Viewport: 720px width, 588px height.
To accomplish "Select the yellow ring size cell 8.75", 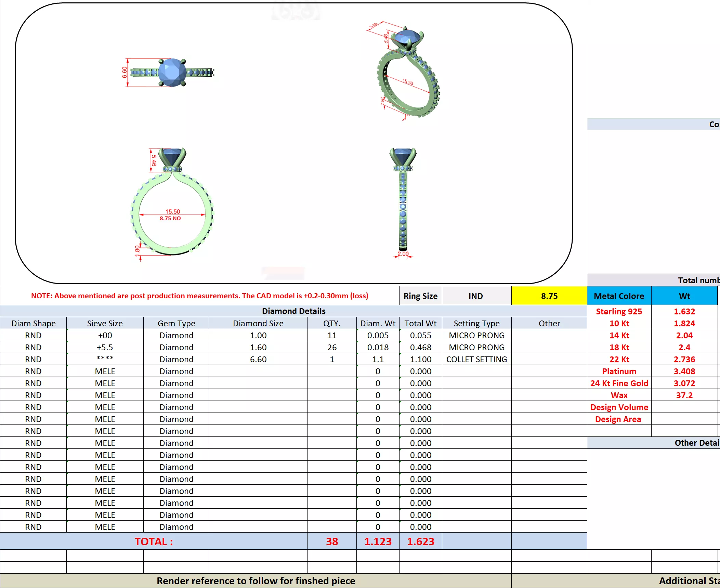I will 549,296.
